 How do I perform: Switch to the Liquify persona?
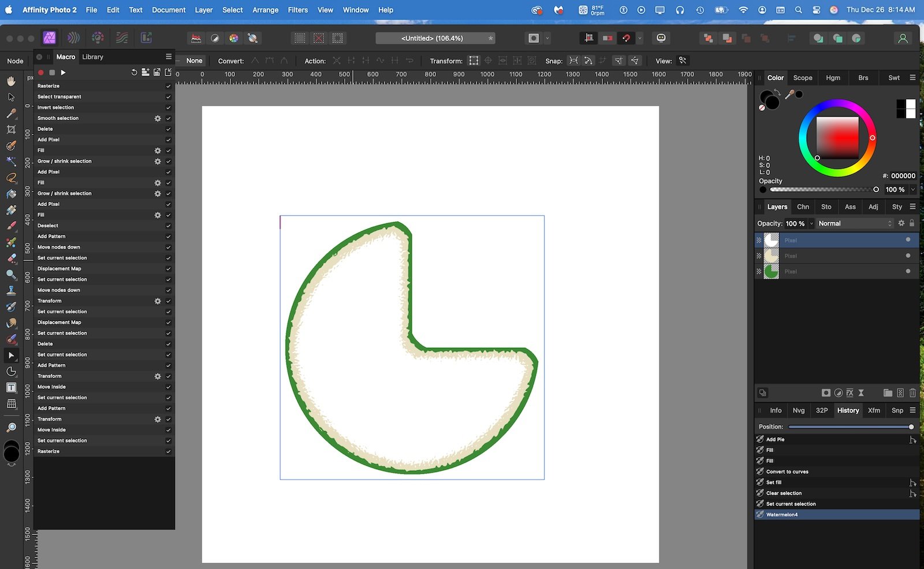[x=73, y=38]
